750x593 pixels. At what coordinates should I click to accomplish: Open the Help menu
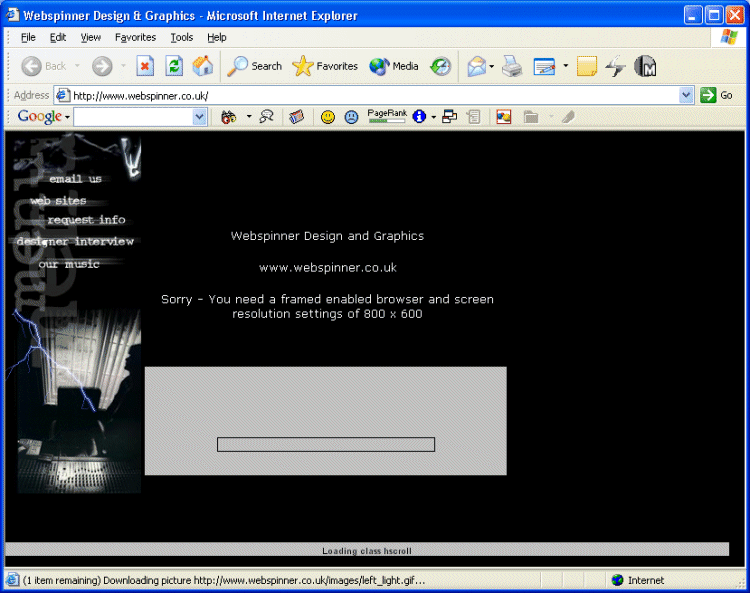pyautogui.click(x=217, y=37)
